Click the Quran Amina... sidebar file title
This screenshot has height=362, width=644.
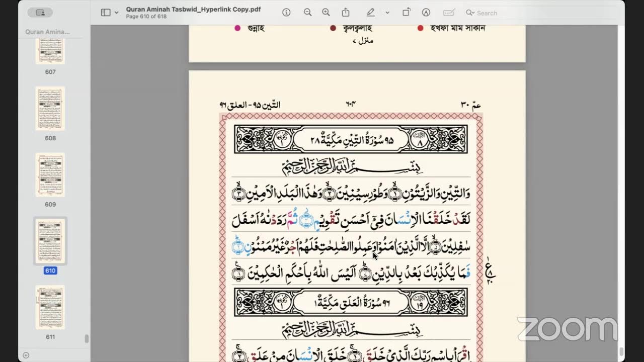pos(48,32)
